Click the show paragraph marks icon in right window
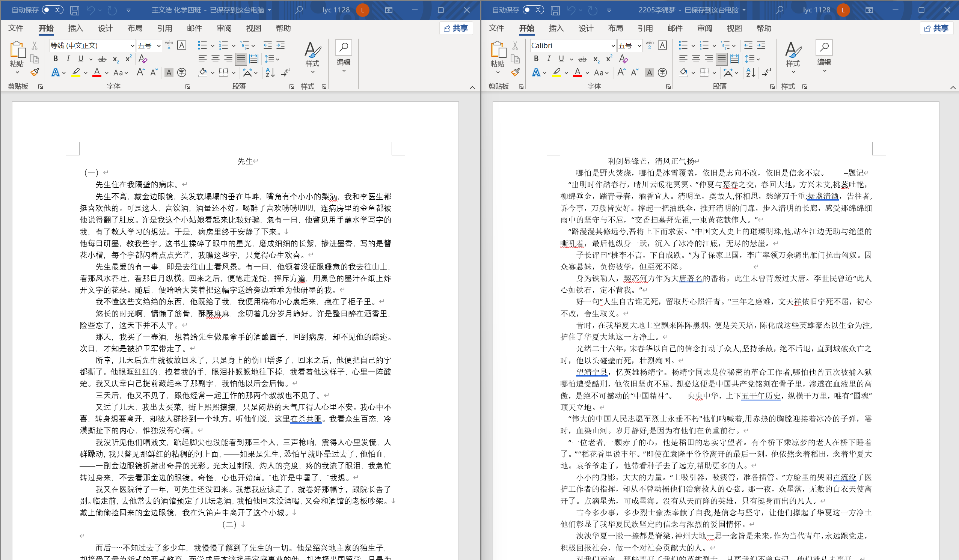 (x=766, y=72)
